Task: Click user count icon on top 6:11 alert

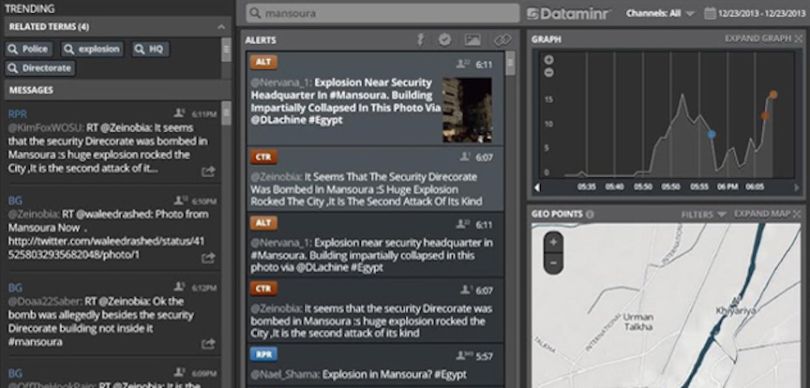Action: pos(463,64)
